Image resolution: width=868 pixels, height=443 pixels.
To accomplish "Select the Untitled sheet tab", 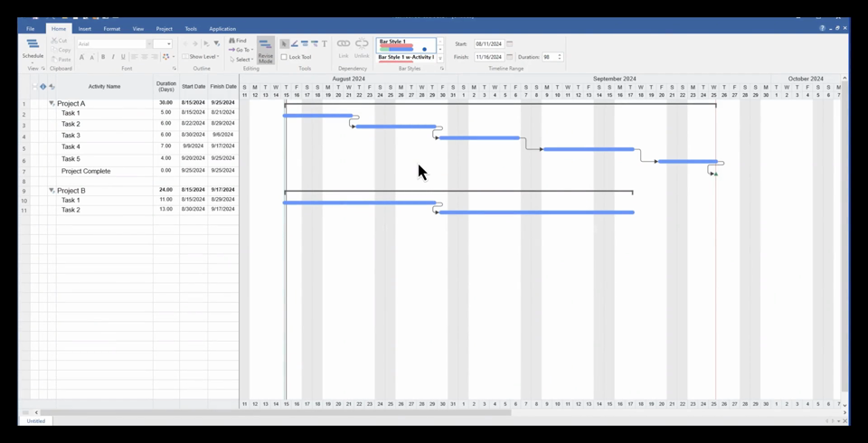I will click(36, 421).
